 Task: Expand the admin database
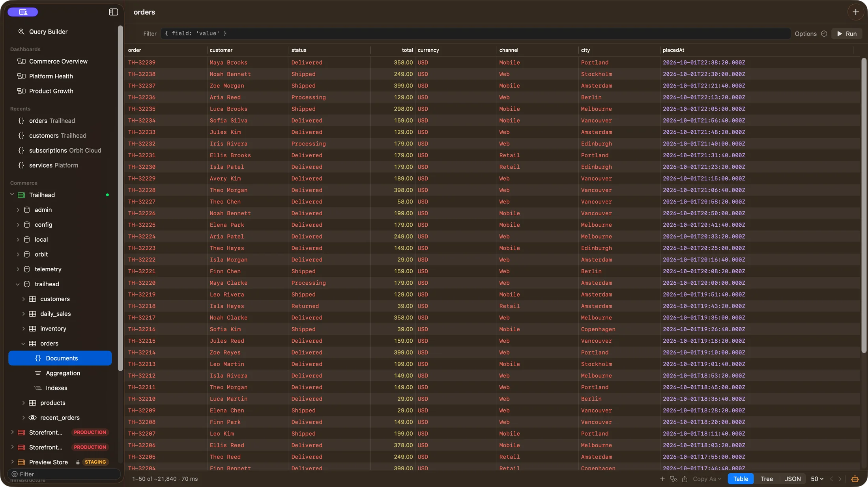[x=18, y=210]
